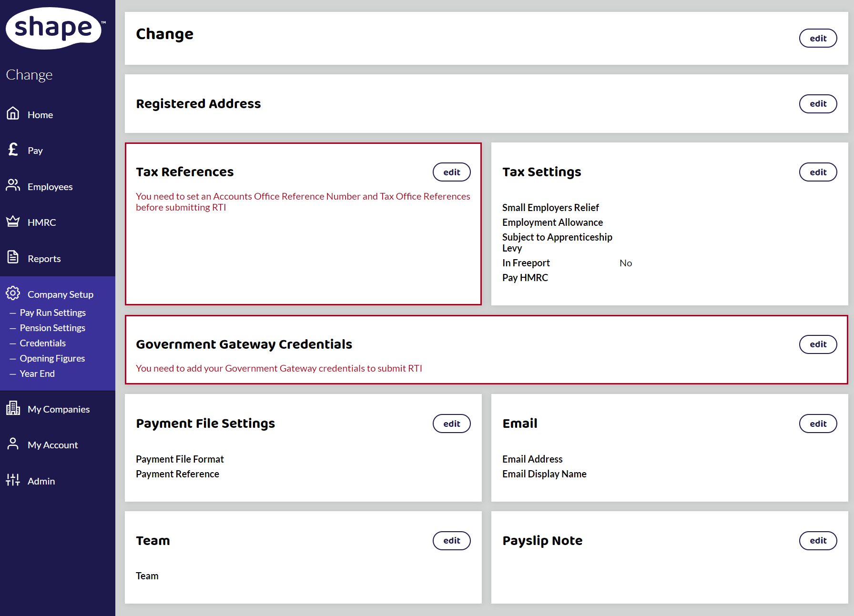Click the Employees people icon
854x616 pixels.
[x=13, y=185]
